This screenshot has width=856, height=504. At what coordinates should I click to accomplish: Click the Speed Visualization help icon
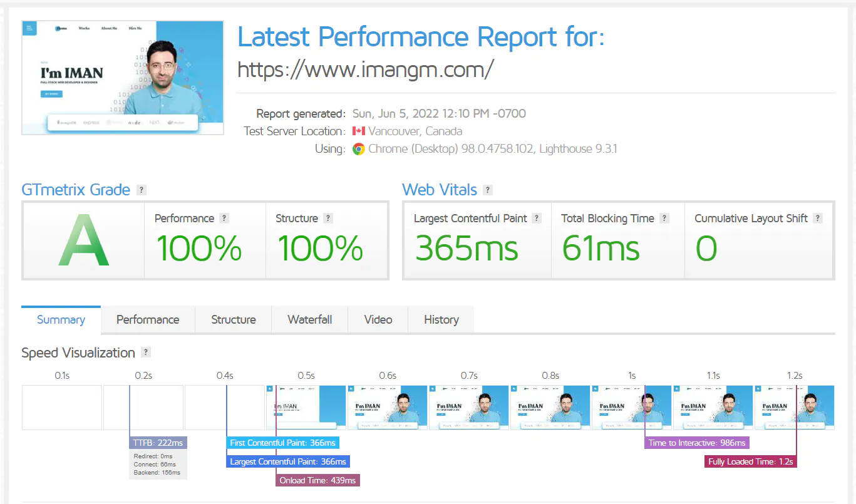[146, 352]
